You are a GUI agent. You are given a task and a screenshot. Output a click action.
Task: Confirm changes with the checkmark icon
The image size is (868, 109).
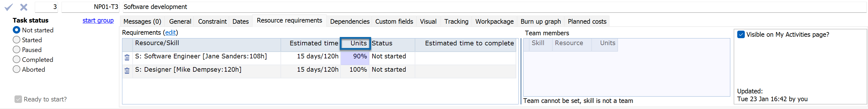tap(9, 7)
